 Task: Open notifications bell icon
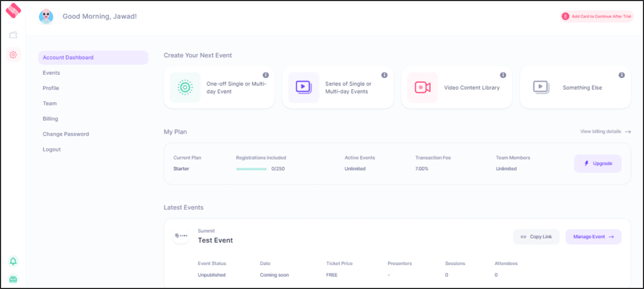coord(13,261)
